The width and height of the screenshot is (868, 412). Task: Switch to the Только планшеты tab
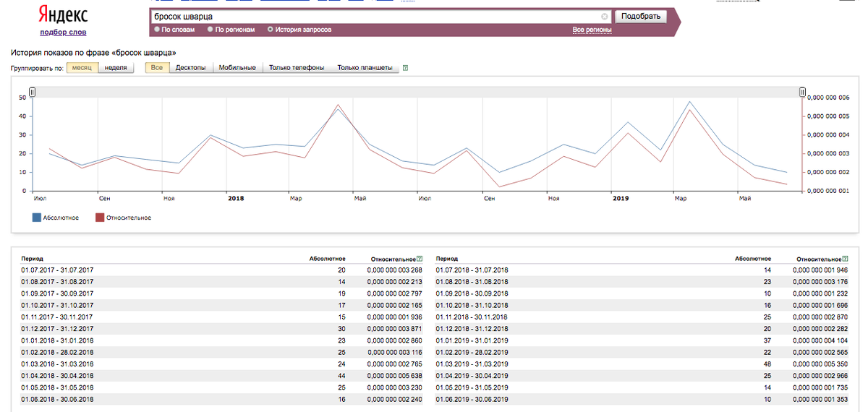[365, 67]
